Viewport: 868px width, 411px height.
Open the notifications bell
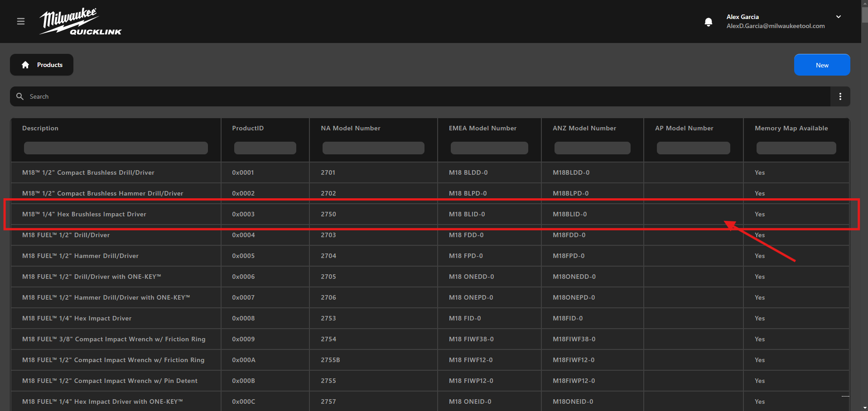pyautogui.click(x=709, y=22)
